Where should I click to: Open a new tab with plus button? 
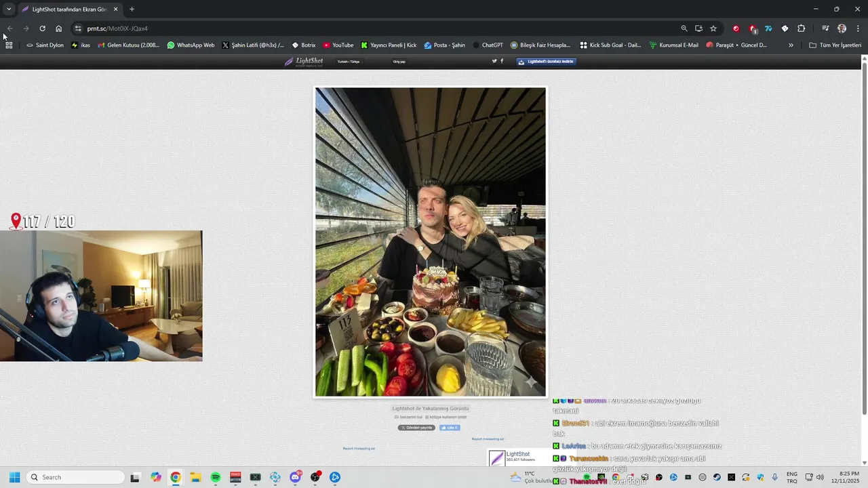(132, 9)
